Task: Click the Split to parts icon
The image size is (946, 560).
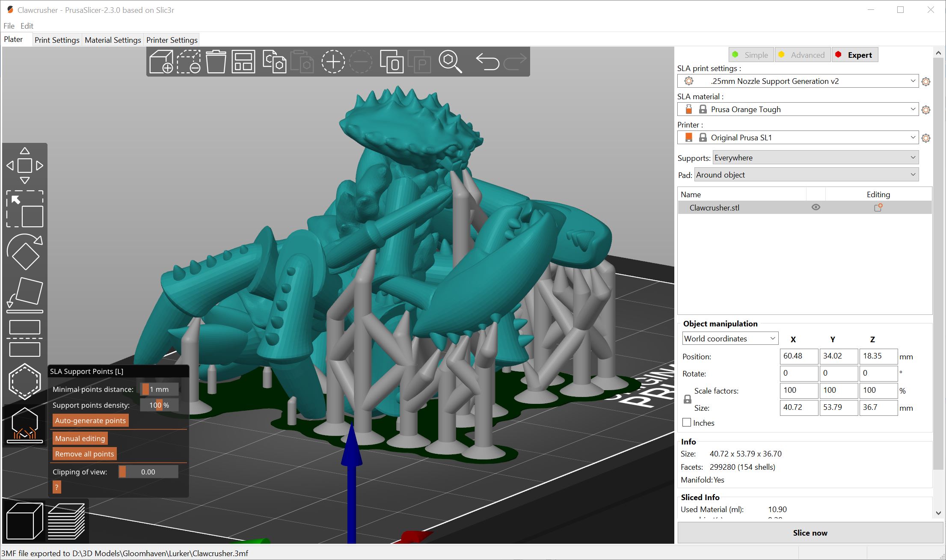Action: pyautogui.click(x=419, y=62)
